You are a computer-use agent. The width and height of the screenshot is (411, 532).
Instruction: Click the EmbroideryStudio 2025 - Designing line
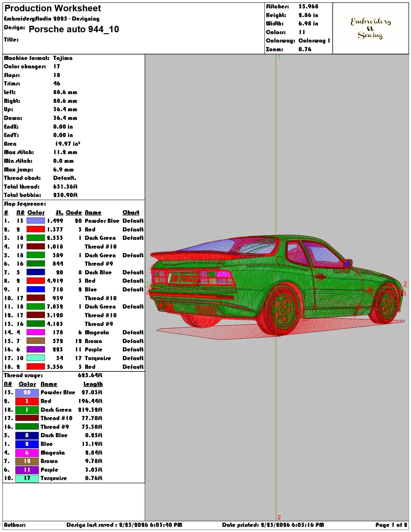pos(52,19)
